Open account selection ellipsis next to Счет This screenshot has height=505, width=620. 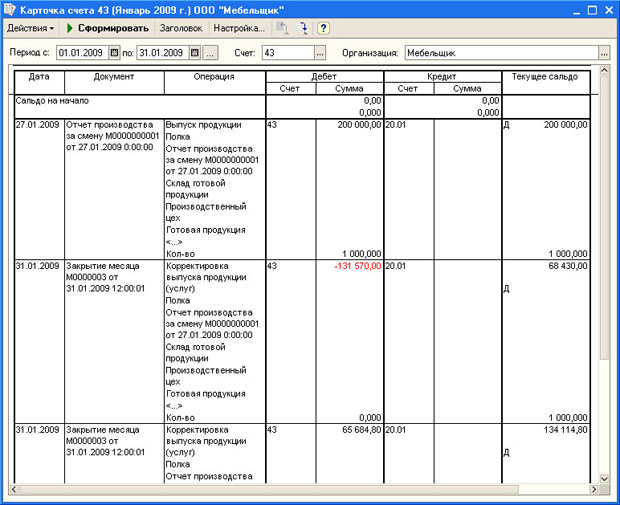(320, 53)
